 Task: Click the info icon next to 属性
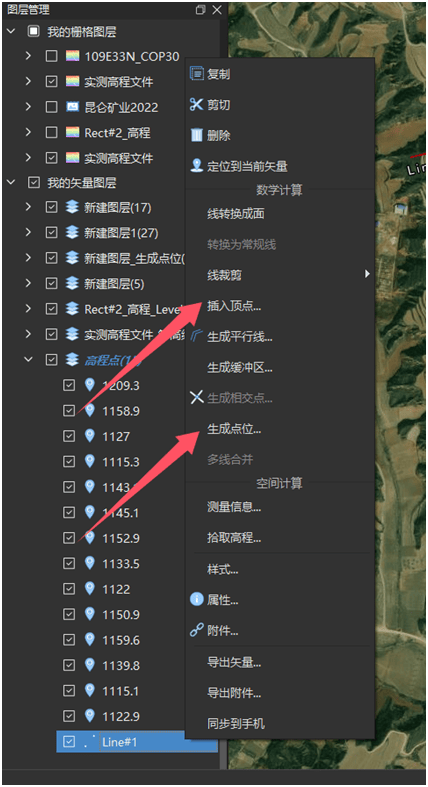(196, 599)
